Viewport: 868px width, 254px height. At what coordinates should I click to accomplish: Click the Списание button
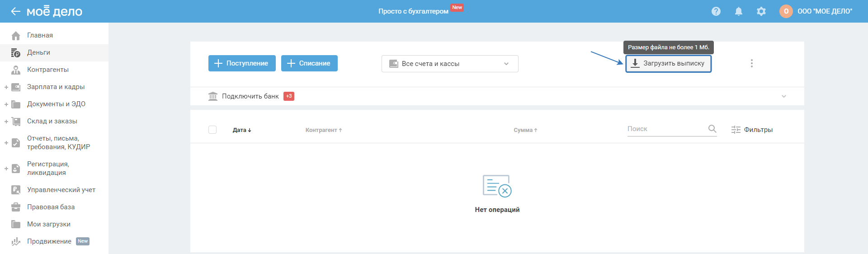[309, 63]
